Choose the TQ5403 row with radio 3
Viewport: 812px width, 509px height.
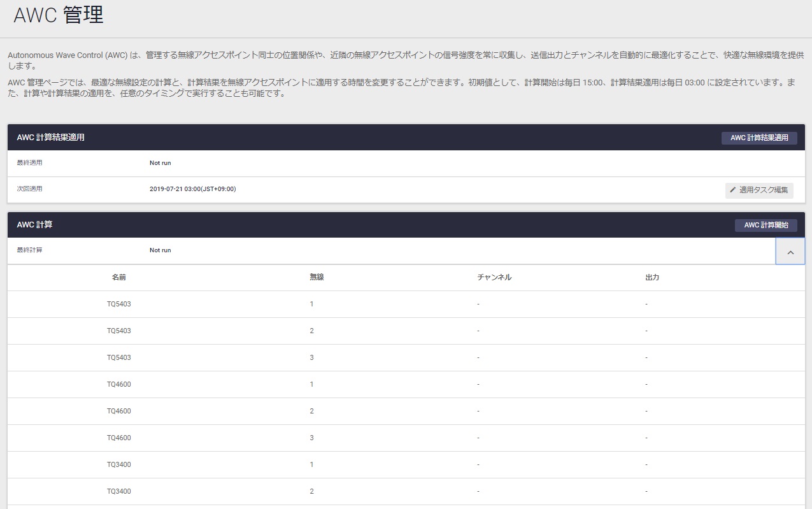(x=119, y=357)
